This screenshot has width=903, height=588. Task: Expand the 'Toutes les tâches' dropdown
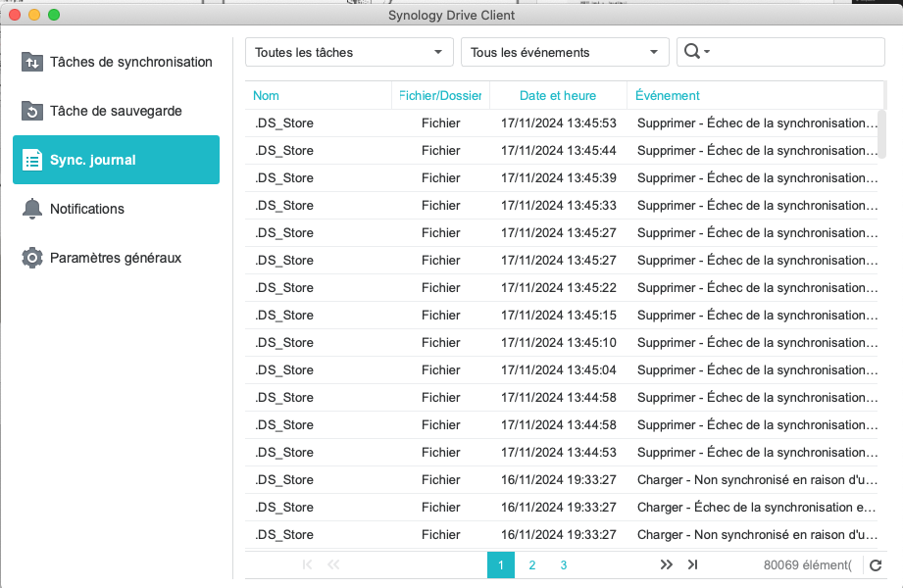click(x=349, y=52)
